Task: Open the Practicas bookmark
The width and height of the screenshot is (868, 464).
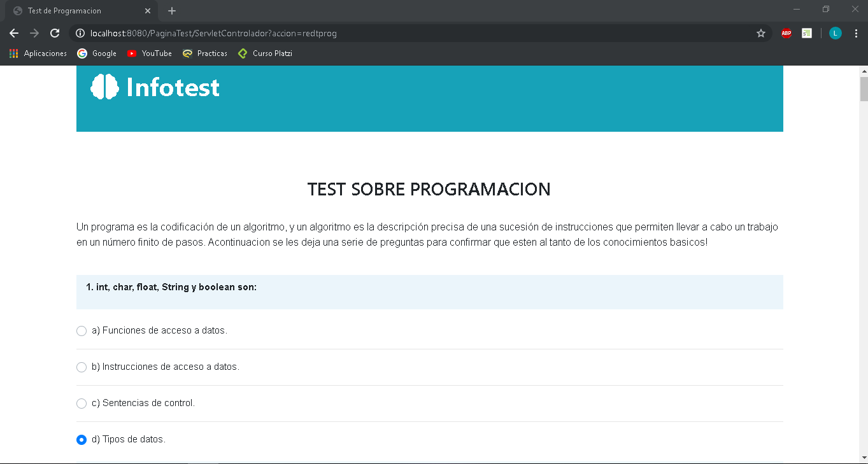Action: pyautogui.click(x=205, y=53)
